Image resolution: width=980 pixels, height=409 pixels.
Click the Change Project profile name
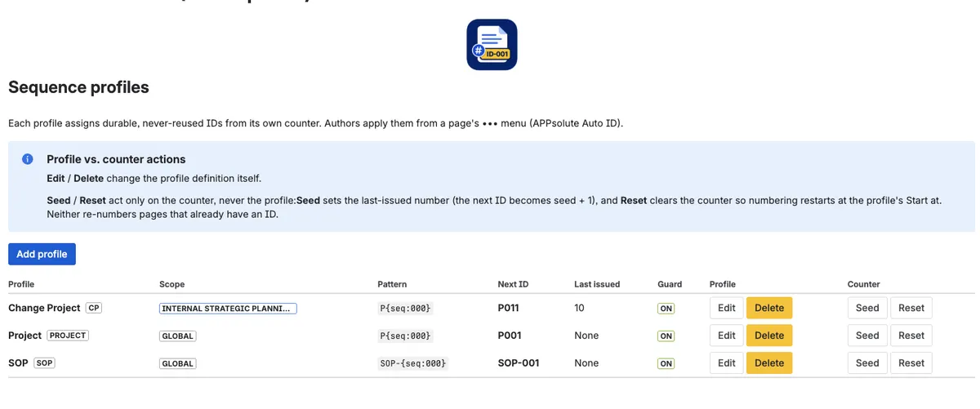tap(44, 308)
